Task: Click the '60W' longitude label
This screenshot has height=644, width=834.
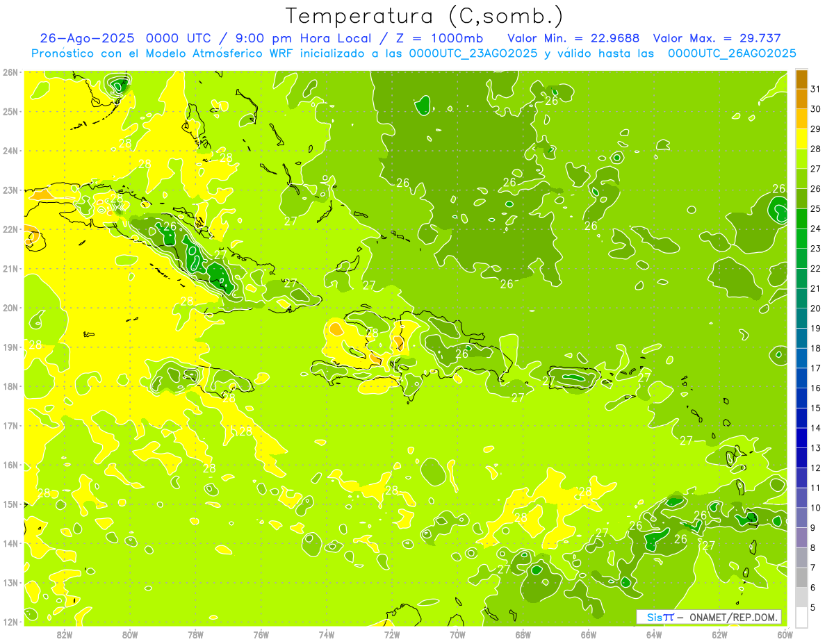Action: click(785, 634)
